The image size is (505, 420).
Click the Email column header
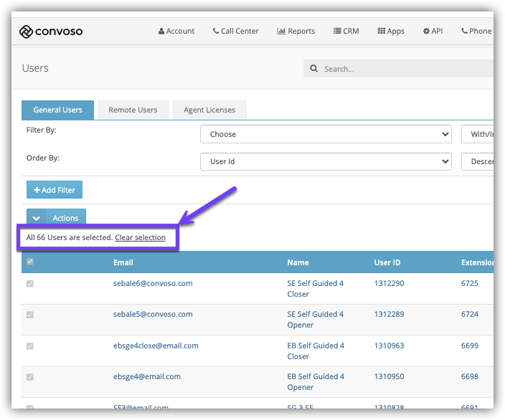coord(123,262)
